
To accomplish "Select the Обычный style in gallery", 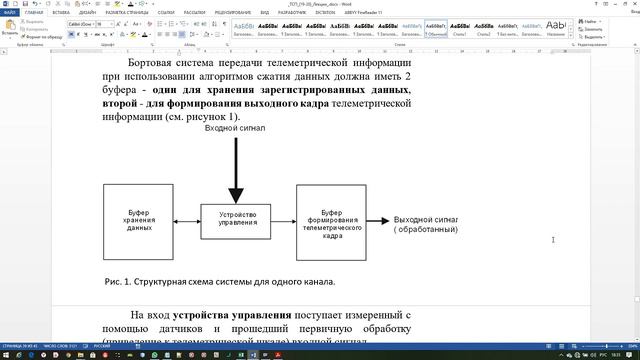I will (x=436, y=29).
